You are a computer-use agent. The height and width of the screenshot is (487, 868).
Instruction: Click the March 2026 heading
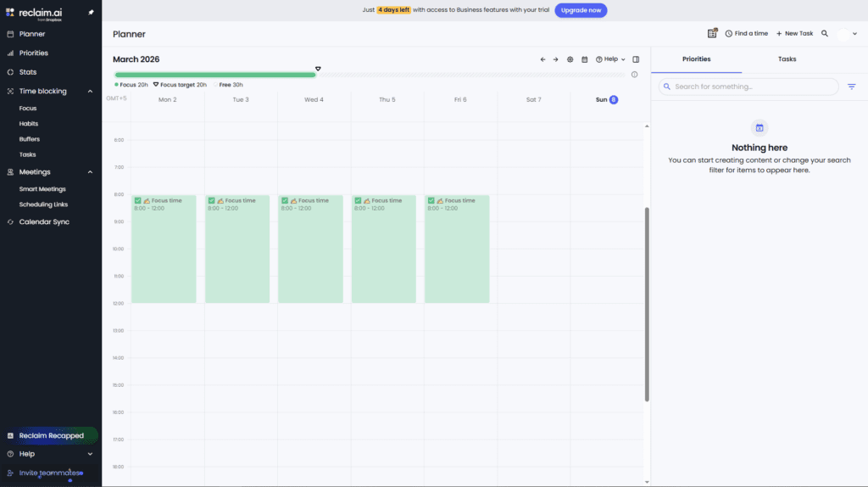136,59
